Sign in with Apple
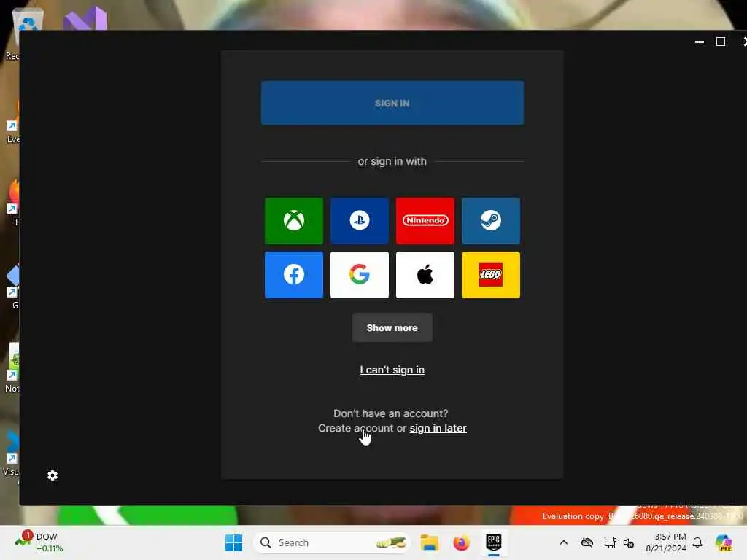The image size is (747, 560). 425,275
